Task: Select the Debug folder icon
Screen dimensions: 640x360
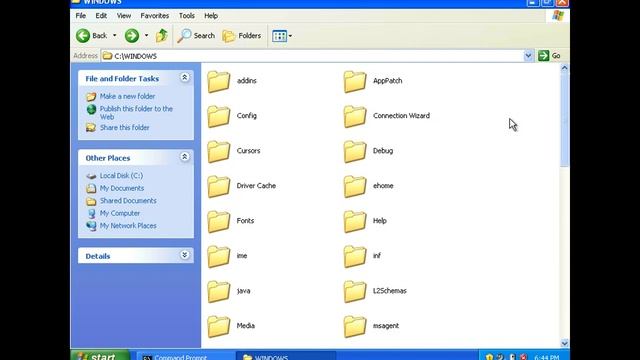Action: click(355, 151)
